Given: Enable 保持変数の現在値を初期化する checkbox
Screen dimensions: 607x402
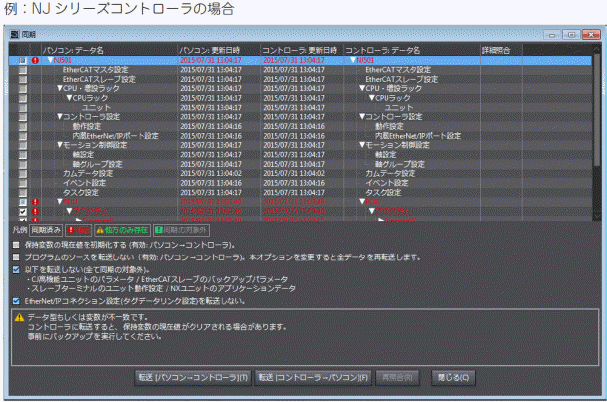Looking at the screenshot, I should coord(16,245).
